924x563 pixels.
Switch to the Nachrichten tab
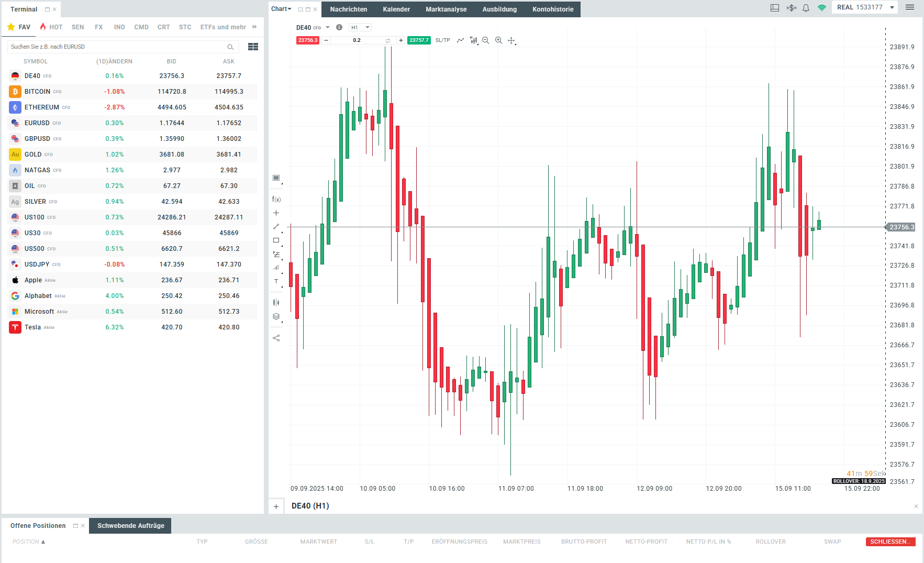[349, 9]
